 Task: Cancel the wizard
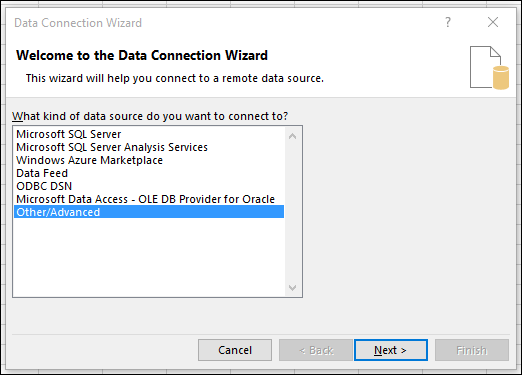pyautogui.click(x=235, y=350)
